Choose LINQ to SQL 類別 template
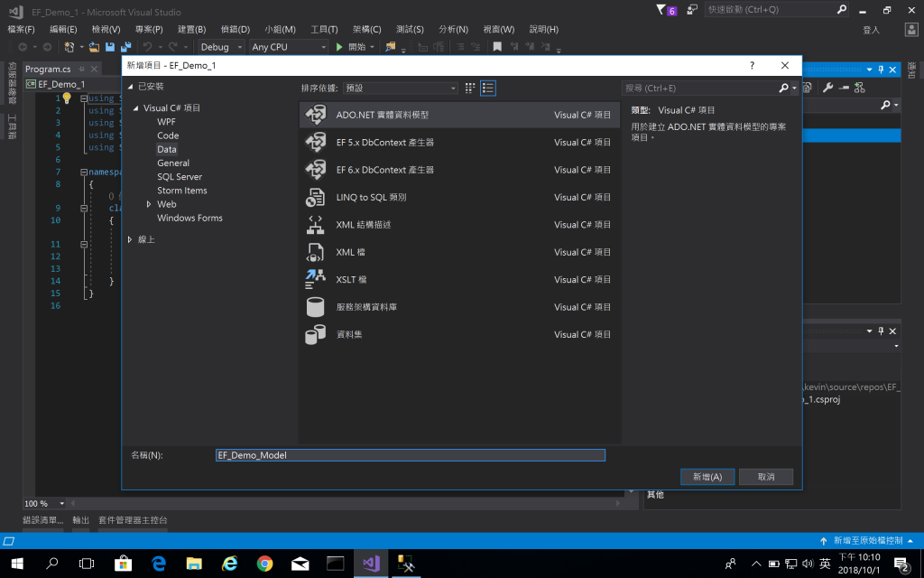924x578 pixels. 459,197
